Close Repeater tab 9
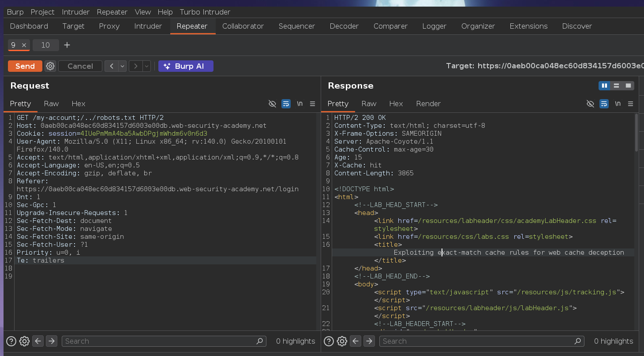Screen dimensions: 644x356 click(x=24, y=45)
